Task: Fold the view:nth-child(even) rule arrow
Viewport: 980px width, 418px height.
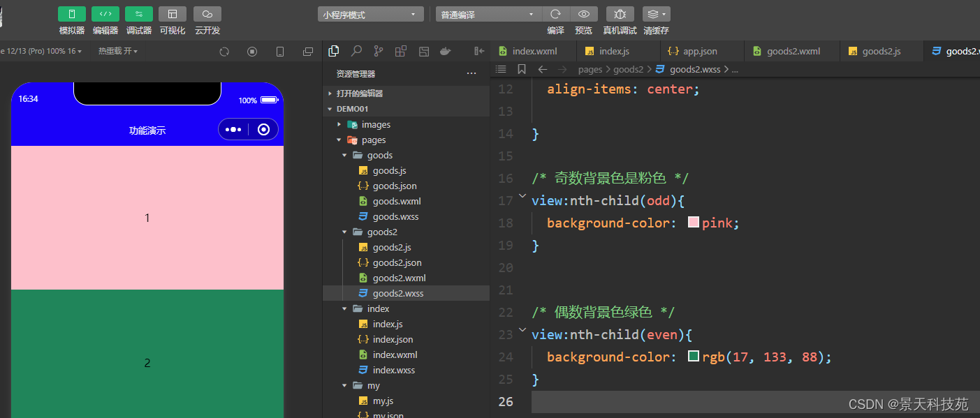Action: 522,331
